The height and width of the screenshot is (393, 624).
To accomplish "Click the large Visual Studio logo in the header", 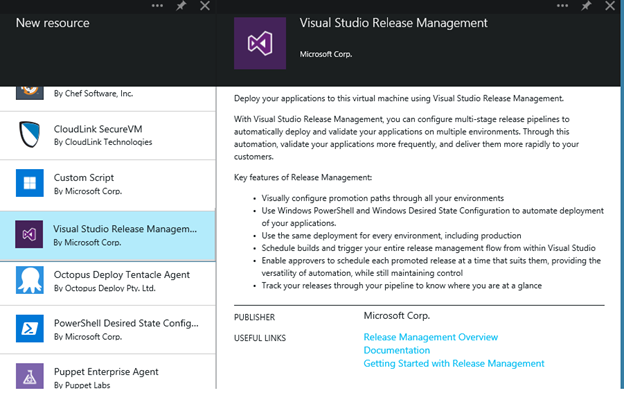I will (x=260, y=43).
